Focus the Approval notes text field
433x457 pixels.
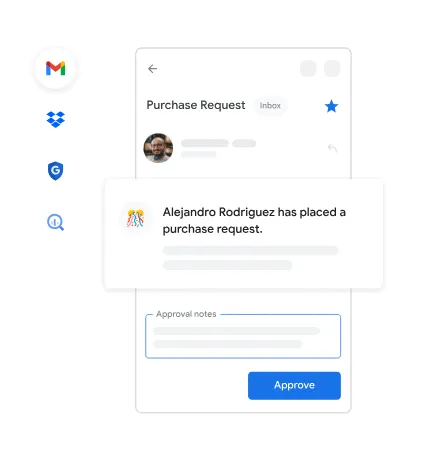click(x=243, y=336)
